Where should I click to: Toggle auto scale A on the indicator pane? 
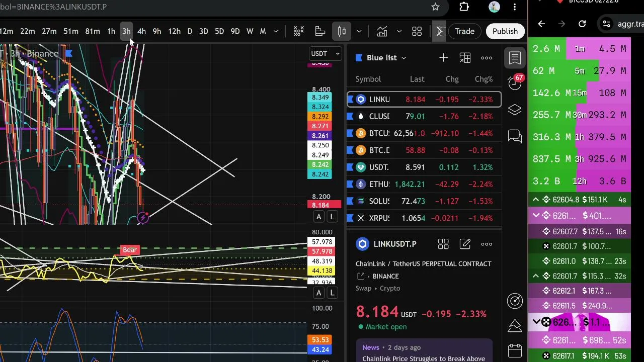[x=318, y=293]
